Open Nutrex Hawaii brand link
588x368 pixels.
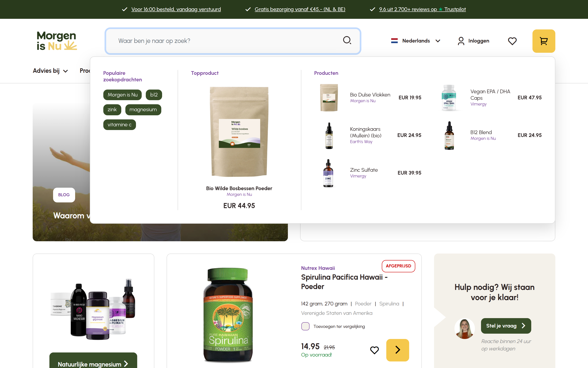(318, 268)
